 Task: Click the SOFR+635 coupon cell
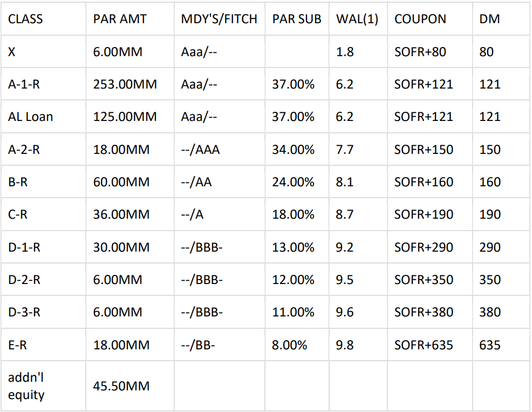tap(424, 345)
